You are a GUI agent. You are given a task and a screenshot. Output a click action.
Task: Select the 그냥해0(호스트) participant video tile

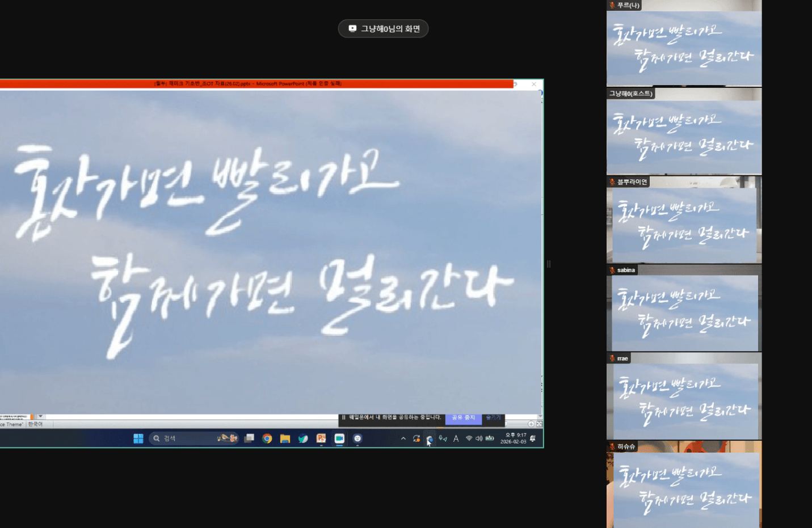pyautogui.click(x=684, y=132)
